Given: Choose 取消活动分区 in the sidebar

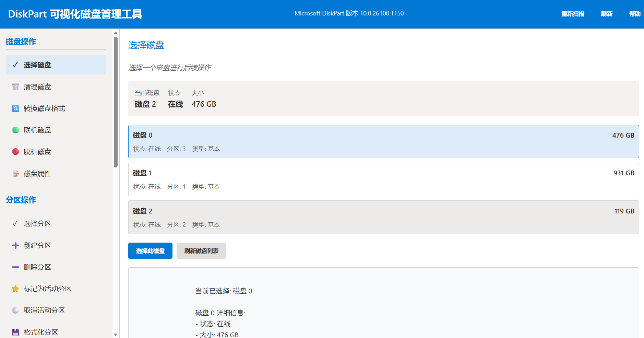Looking at the screenshot, I should pyautogui.click(x=56, y=310).
